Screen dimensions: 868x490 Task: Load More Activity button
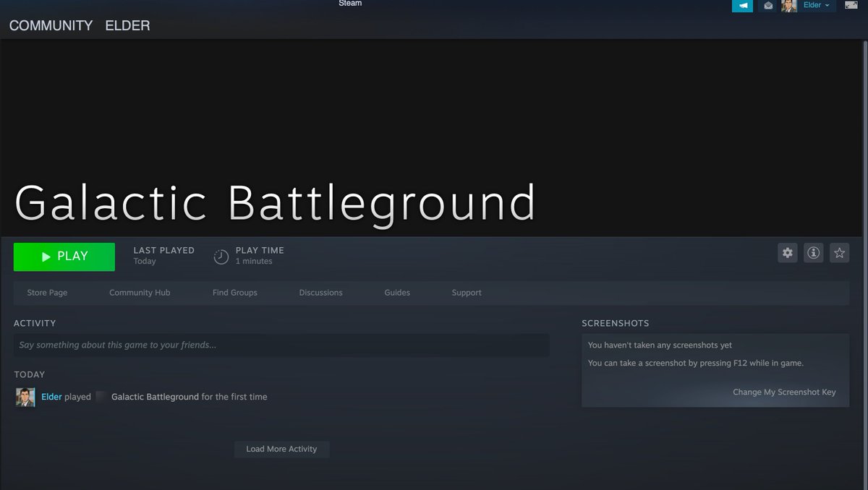(281, 449)
